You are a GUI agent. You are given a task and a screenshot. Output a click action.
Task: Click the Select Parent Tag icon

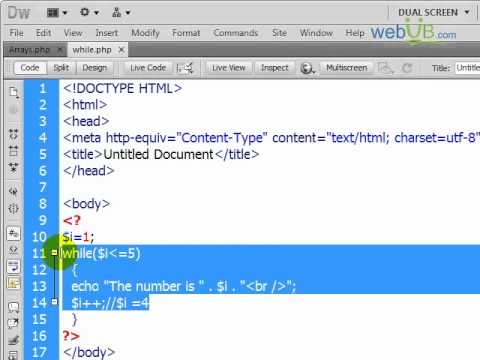(13, 192)
